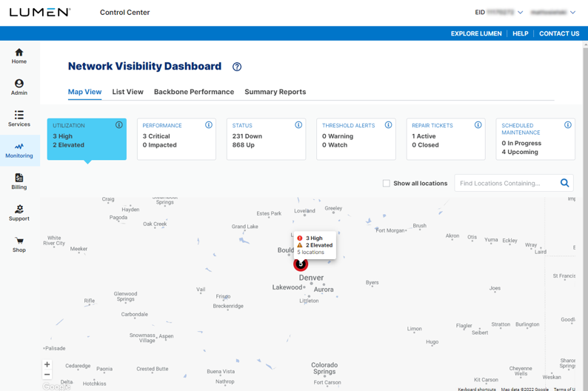Click the search magnifier icon
The width and height of the screenshot is (588, 391).
point(564,183)
